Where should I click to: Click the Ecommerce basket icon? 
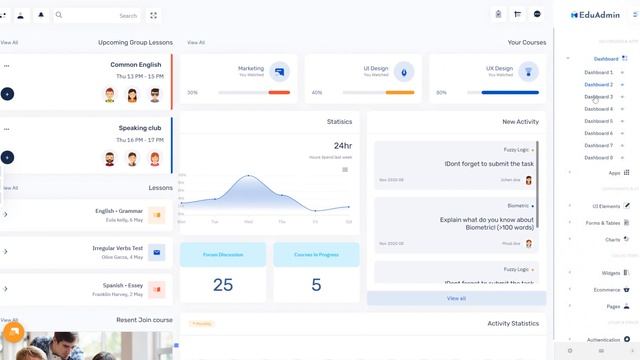tap(627, 289)
